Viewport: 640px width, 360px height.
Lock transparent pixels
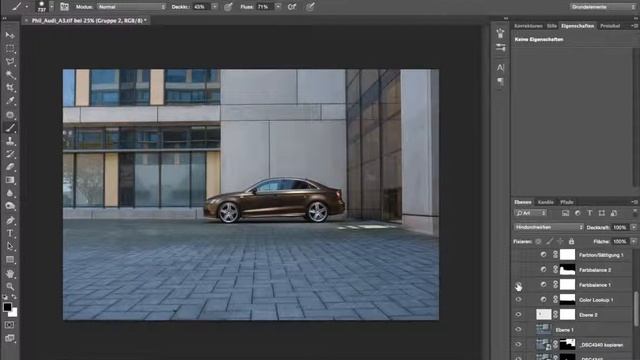[538, 242]
